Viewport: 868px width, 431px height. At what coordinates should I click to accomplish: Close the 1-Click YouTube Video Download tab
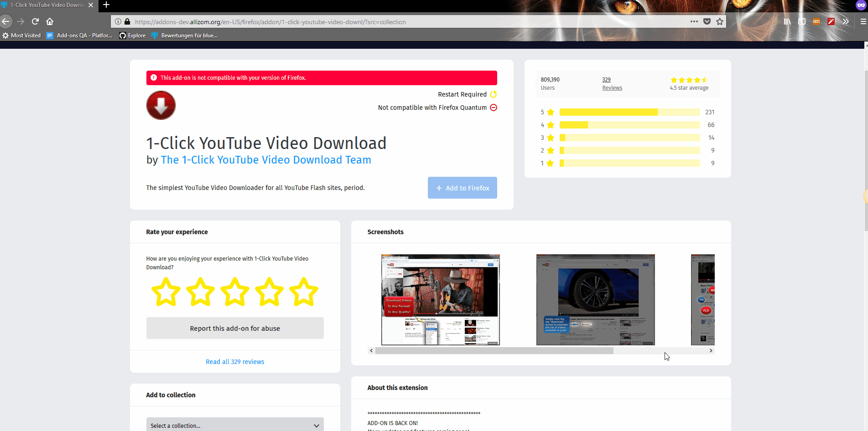(91, 5)
